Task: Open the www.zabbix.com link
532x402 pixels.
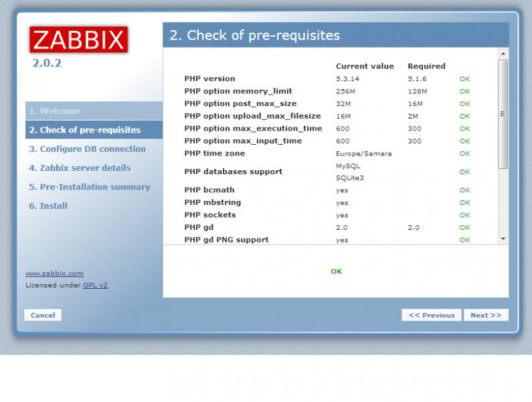Action: (54, 273)
